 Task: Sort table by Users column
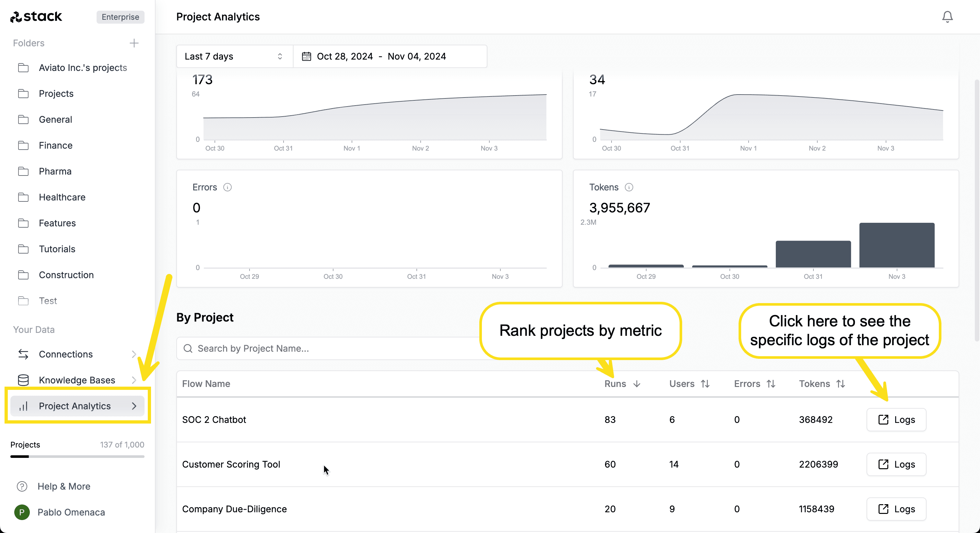[689, 384]
